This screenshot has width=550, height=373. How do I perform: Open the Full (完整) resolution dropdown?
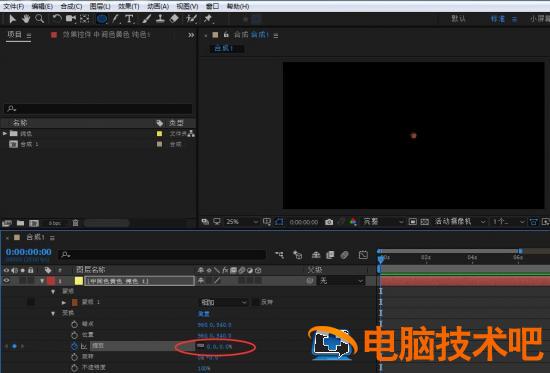tap(382, 222)
